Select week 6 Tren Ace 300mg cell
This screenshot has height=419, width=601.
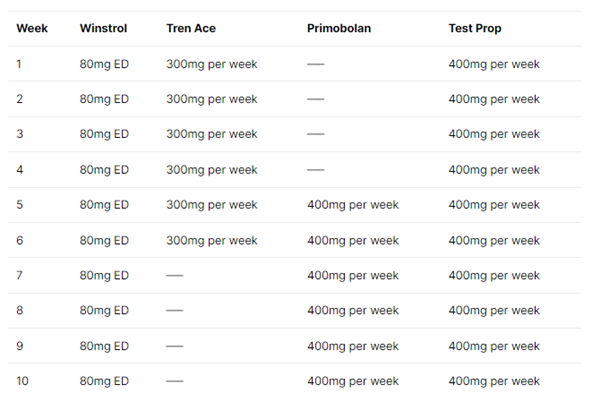(x=212, y=240)
